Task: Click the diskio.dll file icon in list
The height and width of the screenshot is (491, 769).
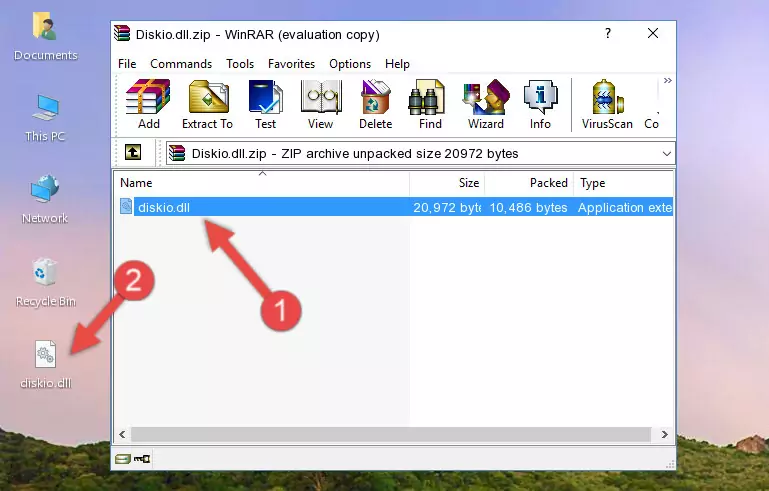Action: coord(126,207)
